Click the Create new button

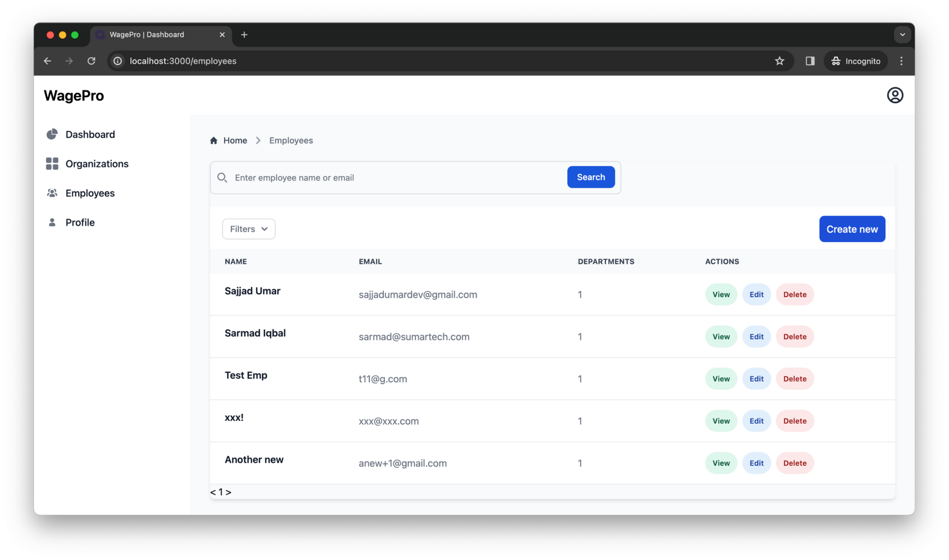(x=852, y=229)
